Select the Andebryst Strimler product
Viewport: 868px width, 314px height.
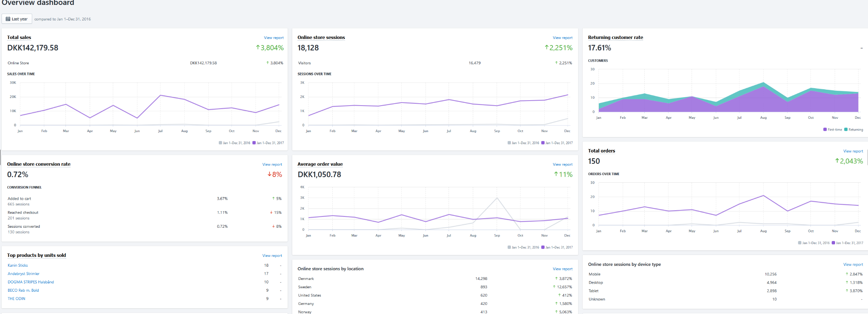pyautogui.click(x=23, y=274)
